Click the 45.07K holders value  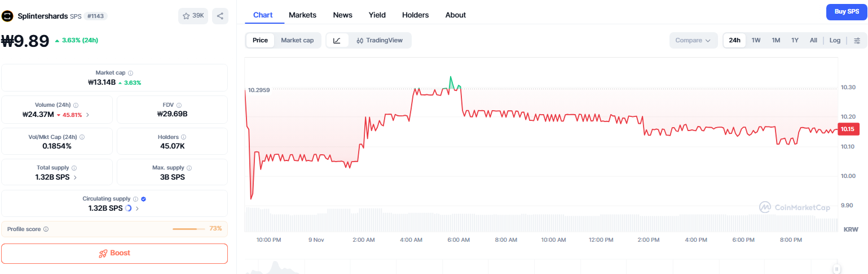coord(173,146)
